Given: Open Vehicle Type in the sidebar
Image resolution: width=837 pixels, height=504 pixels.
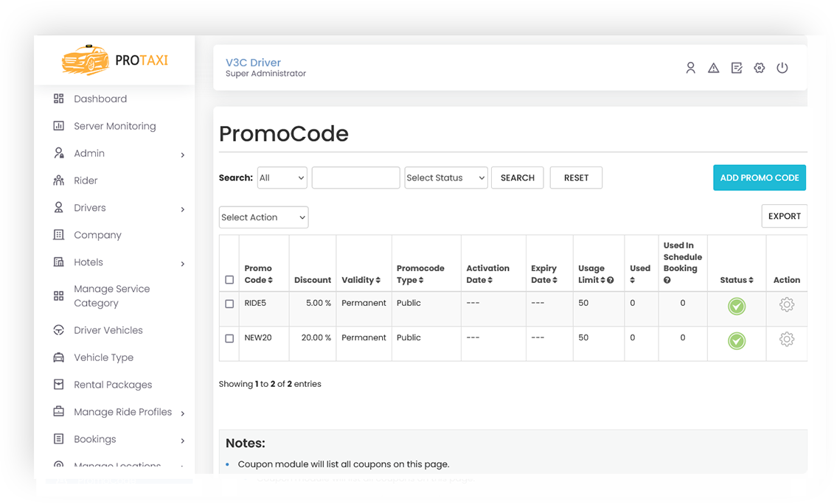Looking at the screenshot, I should (x=103, y=357).
